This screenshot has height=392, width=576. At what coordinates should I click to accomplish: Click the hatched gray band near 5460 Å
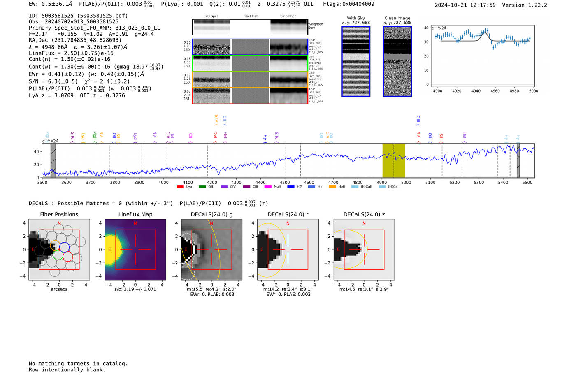[518, 160]
